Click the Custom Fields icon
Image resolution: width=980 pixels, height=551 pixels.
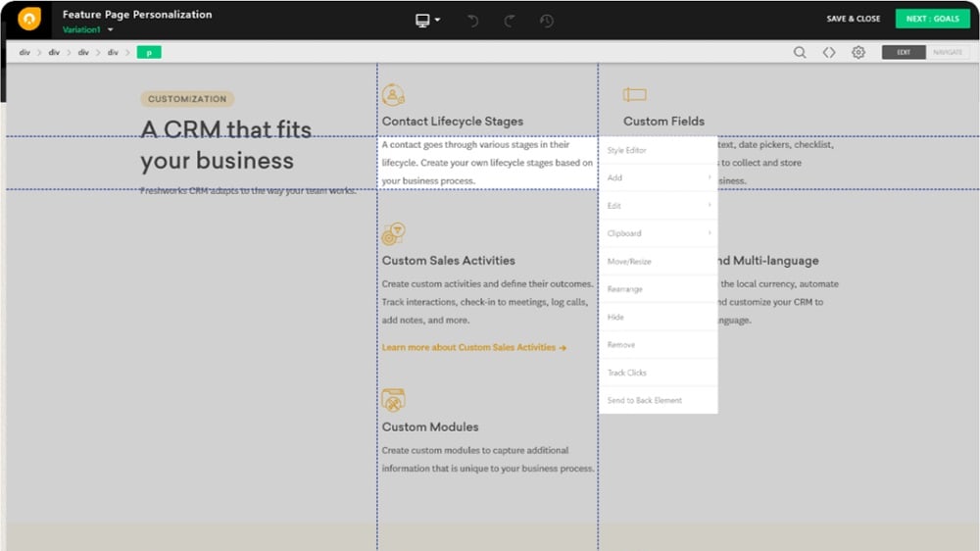point(634,94)
